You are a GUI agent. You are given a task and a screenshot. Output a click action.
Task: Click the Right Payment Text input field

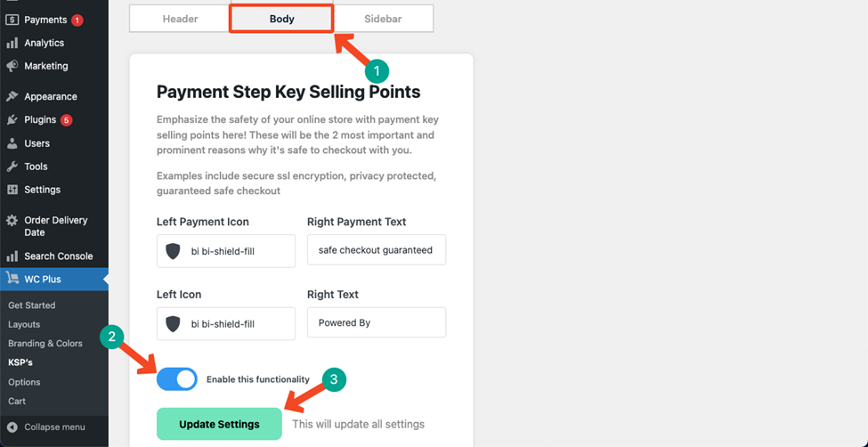[377, 250]
